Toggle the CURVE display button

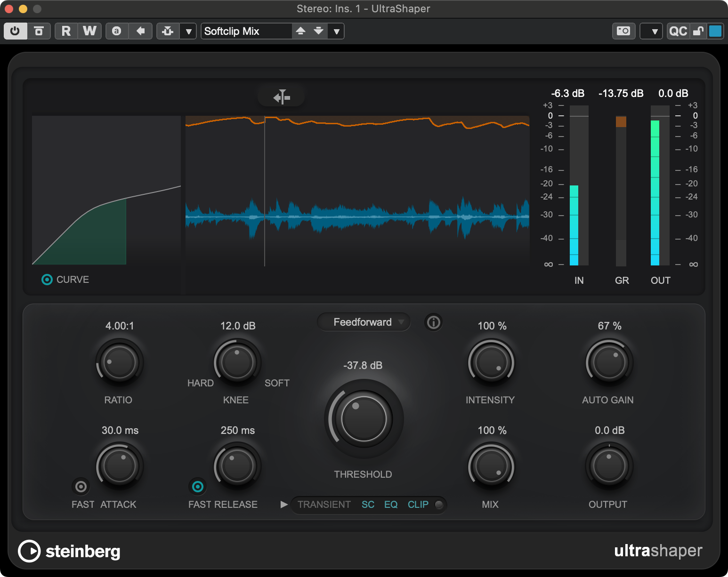(47, 280)
